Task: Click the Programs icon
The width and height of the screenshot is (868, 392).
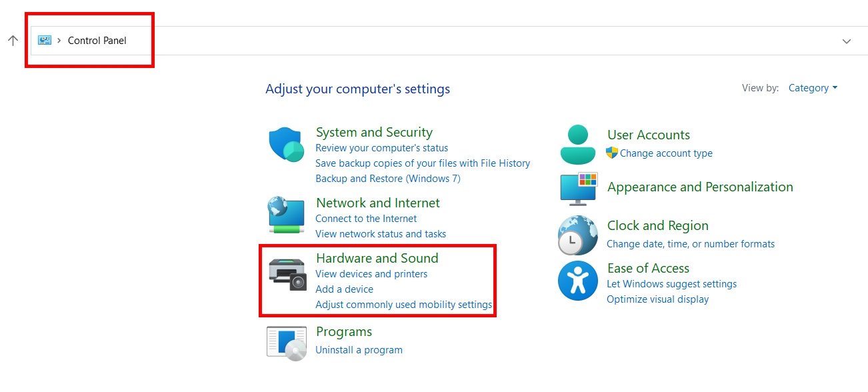Action: (x=286, y=341)
